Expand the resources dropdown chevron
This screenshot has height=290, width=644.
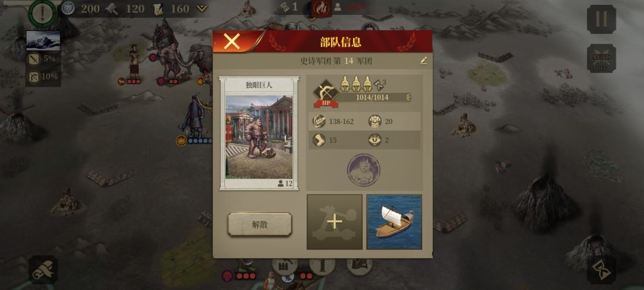(202, 8)
